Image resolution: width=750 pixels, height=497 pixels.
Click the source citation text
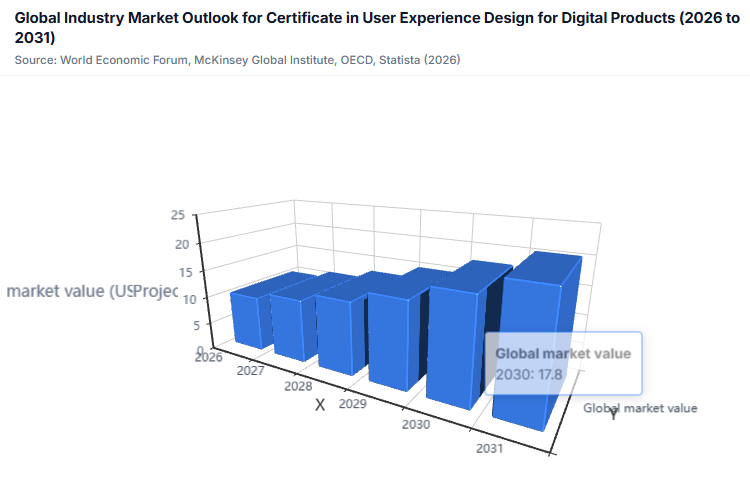pos(237,60)
